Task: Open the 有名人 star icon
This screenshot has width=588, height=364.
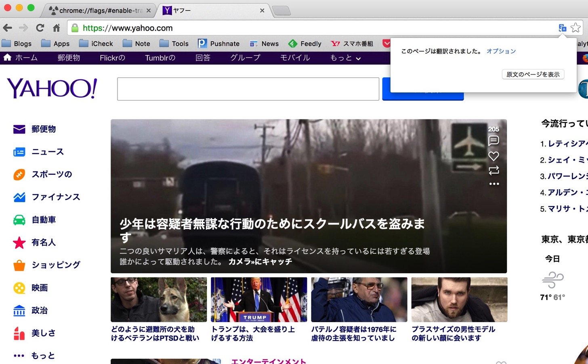Action: tap(19, 243)
